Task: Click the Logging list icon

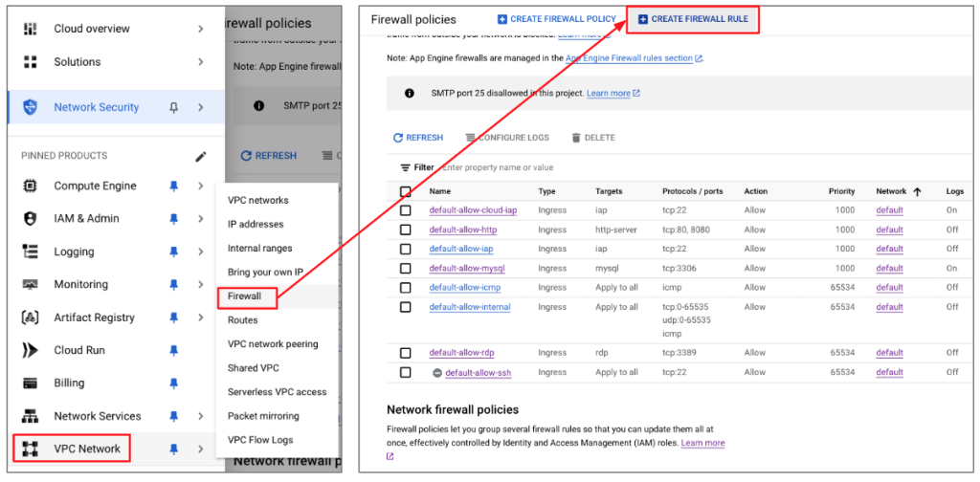Action: [30, 252]
